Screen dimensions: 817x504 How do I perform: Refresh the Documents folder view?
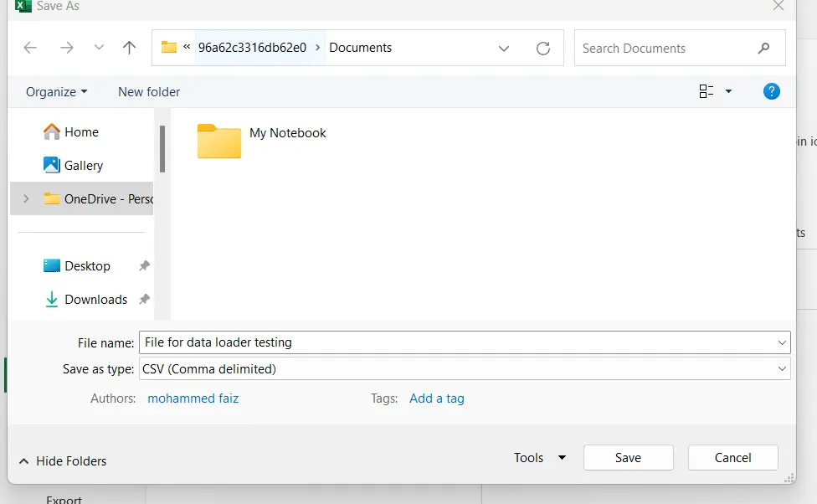coord(543,49)
